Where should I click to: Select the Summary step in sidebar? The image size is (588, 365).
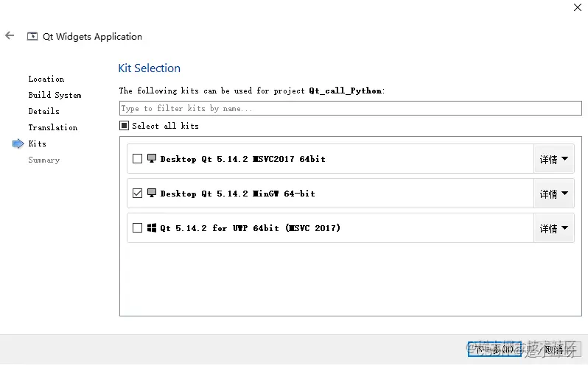(44, 160)
